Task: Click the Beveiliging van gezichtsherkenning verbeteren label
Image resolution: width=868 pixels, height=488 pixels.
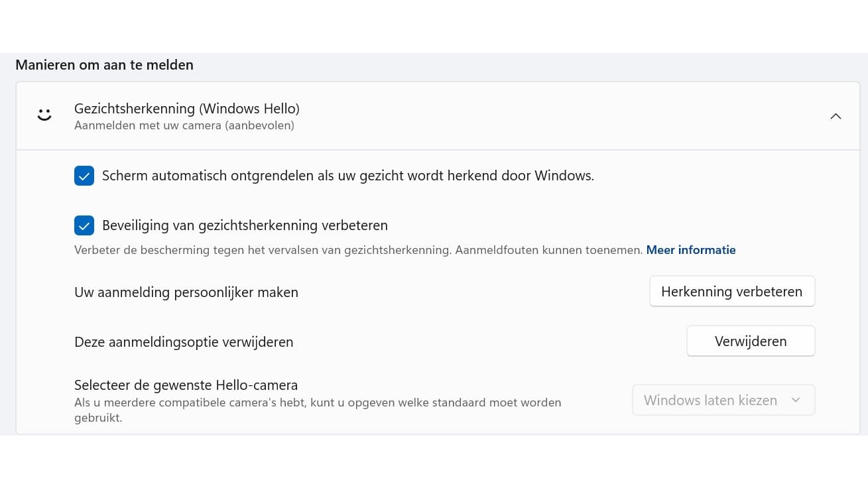Action: click(245, 225)
